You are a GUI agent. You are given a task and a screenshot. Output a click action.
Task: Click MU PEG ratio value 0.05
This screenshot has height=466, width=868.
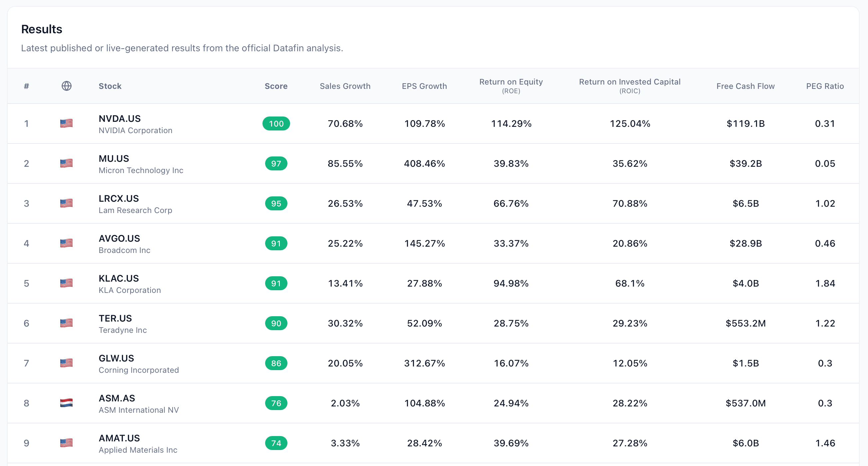point(825,164)
